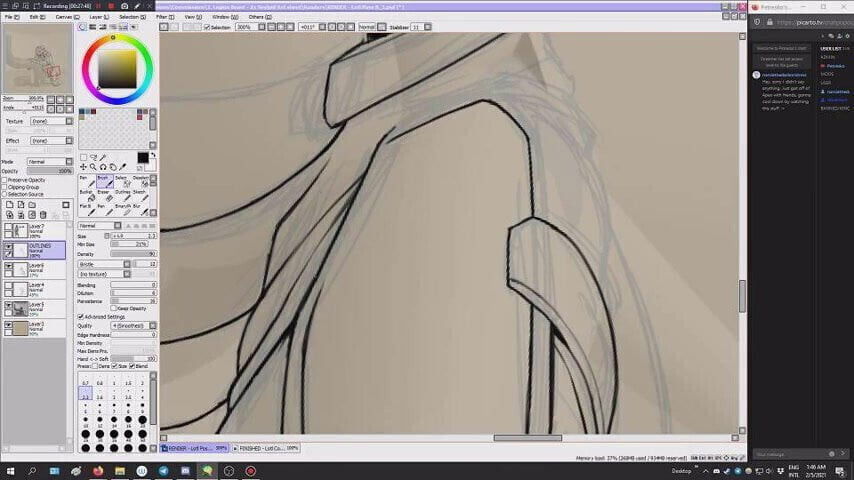
Task: Click the navigator preview thumbnail
Action: pos(37,59)
